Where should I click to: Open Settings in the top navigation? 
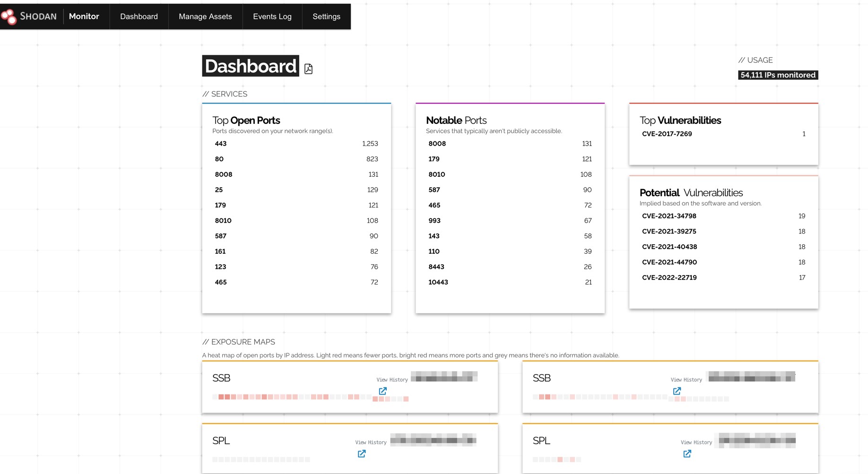326,17
